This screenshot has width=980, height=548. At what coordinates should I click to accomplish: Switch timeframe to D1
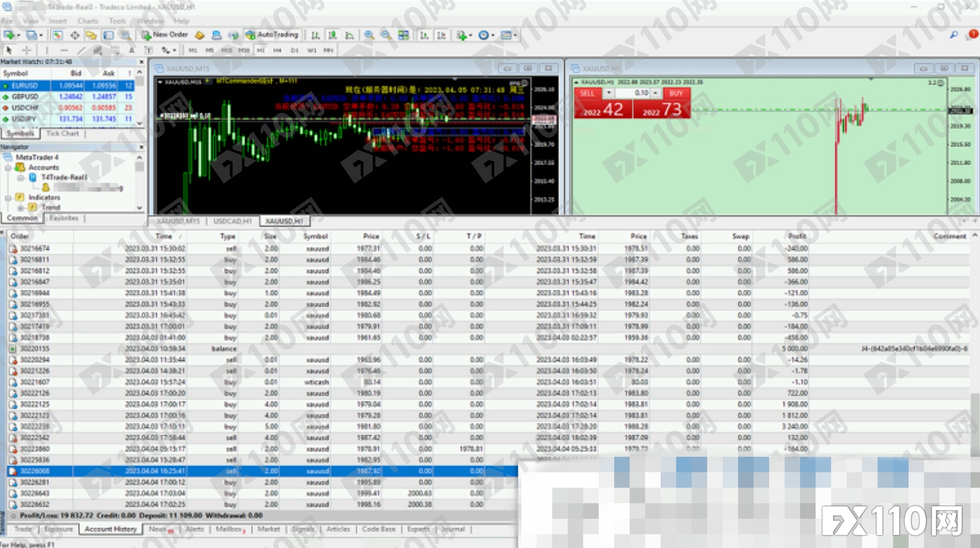click(295, 50)
